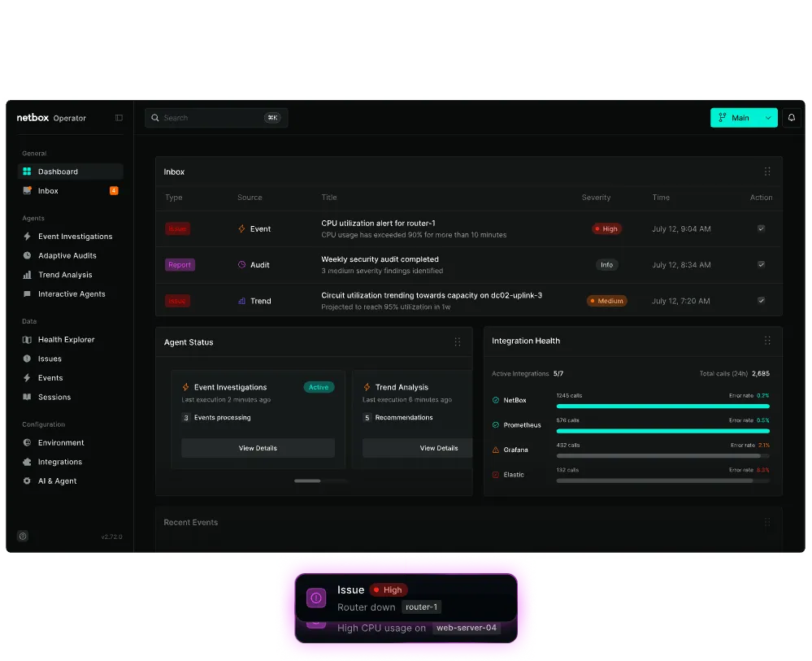Click NetBox healthy check icon
The width and height of the screenshot is (812, 661).
[496, 400]
